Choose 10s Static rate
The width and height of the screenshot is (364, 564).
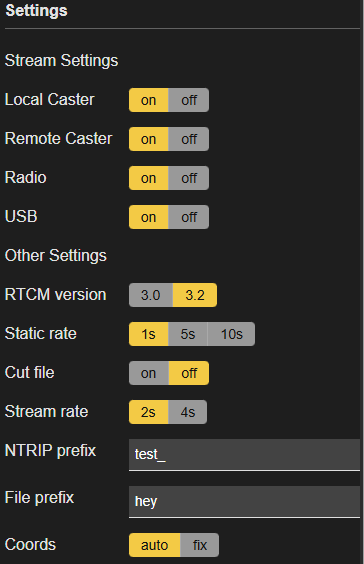tap(231, 334)
